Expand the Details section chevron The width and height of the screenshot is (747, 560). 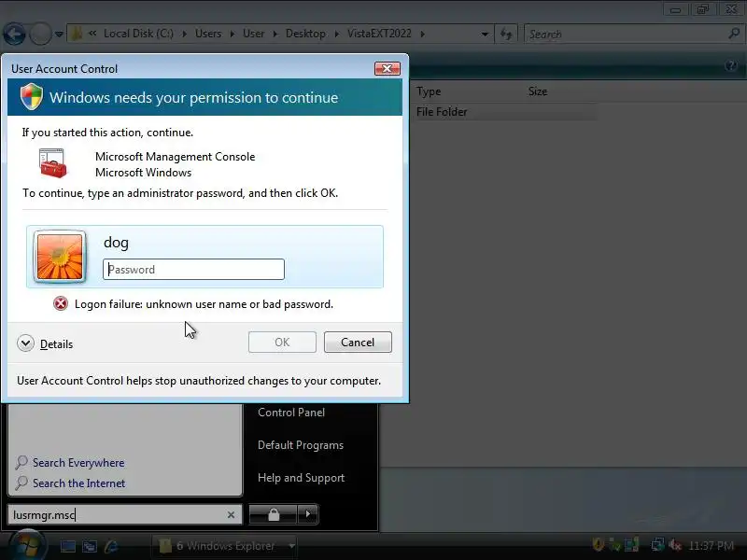click(26, 343)
